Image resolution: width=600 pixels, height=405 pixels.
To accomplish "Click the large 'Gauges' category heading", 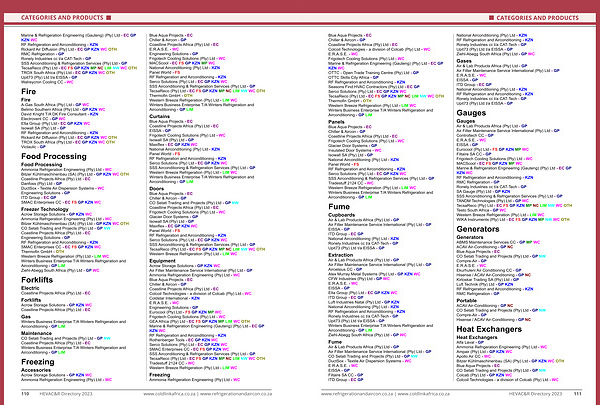I will tap(471, 113).
